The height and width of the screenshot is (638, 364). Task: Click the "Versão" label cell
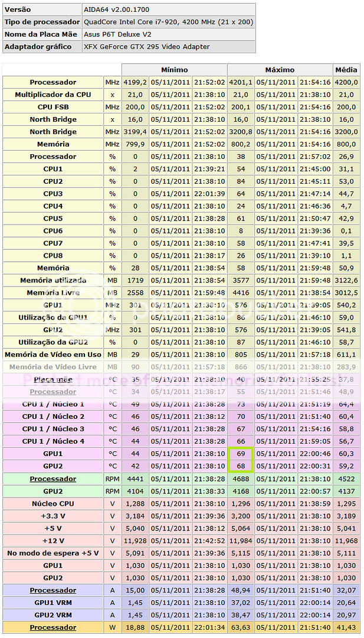(x=18, y=9)
